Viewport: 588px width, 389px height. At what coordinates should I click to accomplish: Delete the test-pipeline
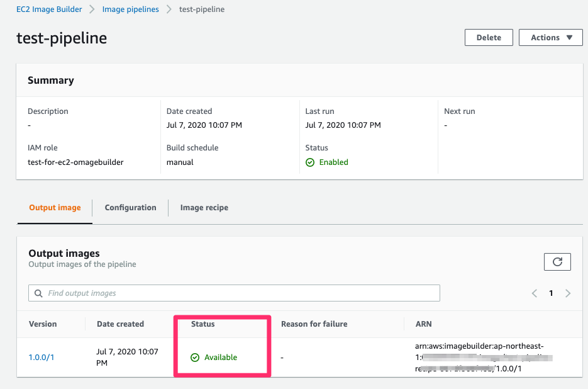pos(489,38)
